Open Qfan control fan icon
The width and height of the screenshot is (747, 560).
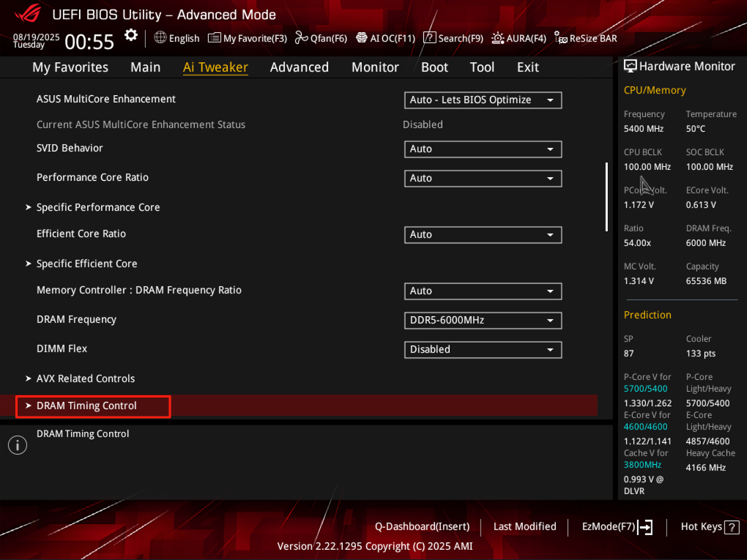301,37
